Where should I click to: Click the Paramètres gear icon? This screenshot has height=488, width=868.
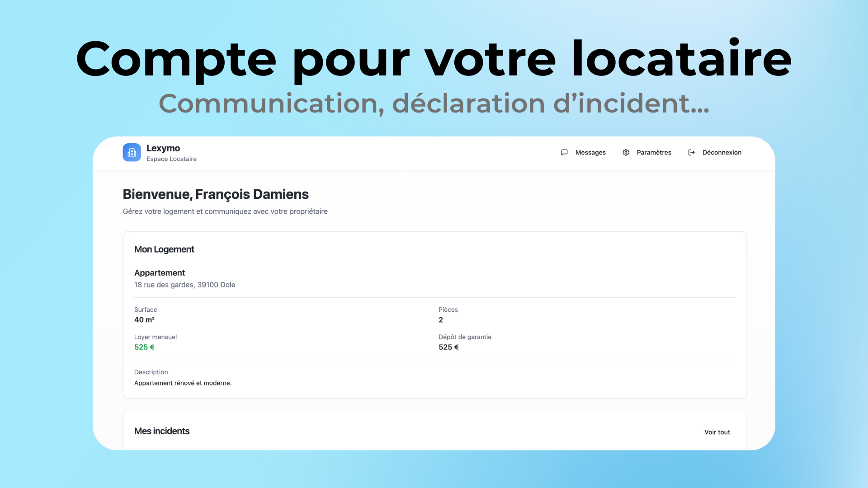tap(626, 153)
